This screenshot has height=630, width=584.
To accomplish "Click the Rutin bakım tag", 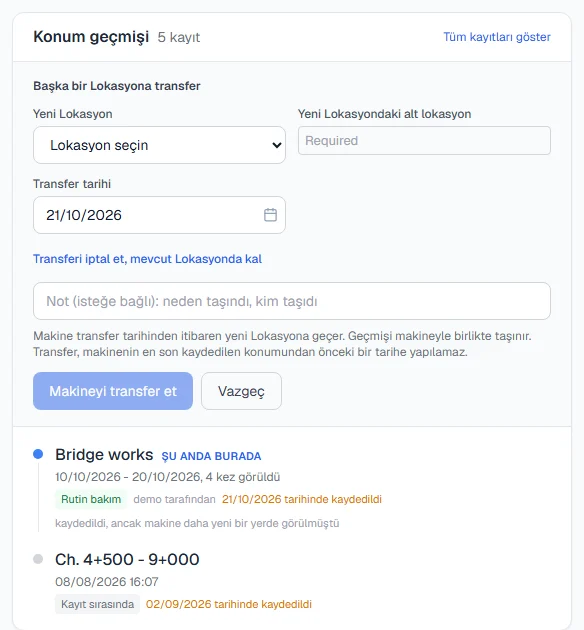I will [x=91, y=499].
